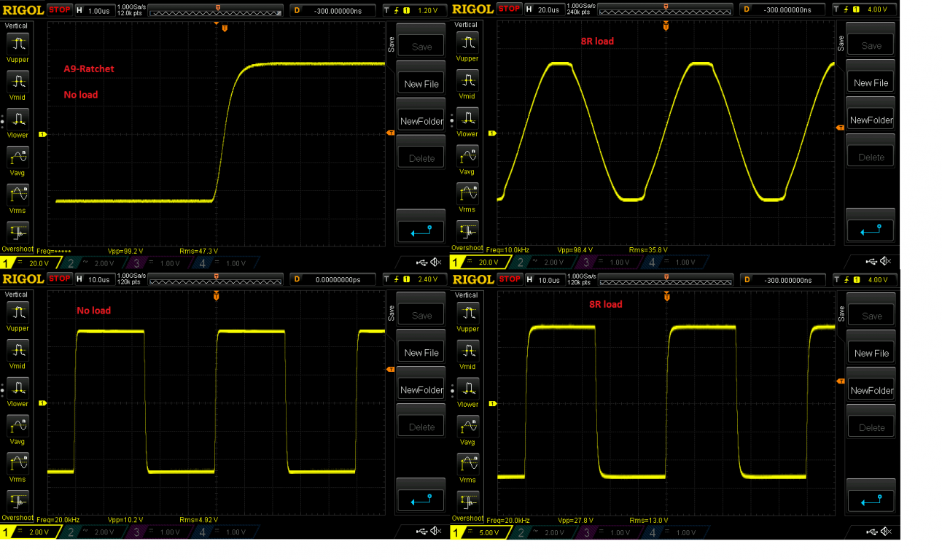Image resolution: width=942 pixels, height=560 pixels.
Task: Select Vmid icon in bottom-left no-load square-wave panel
Action: [16, 349]
